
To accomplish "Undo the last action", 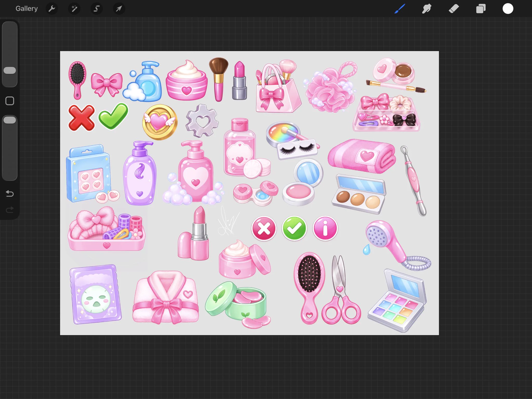I will coord(10,194).
